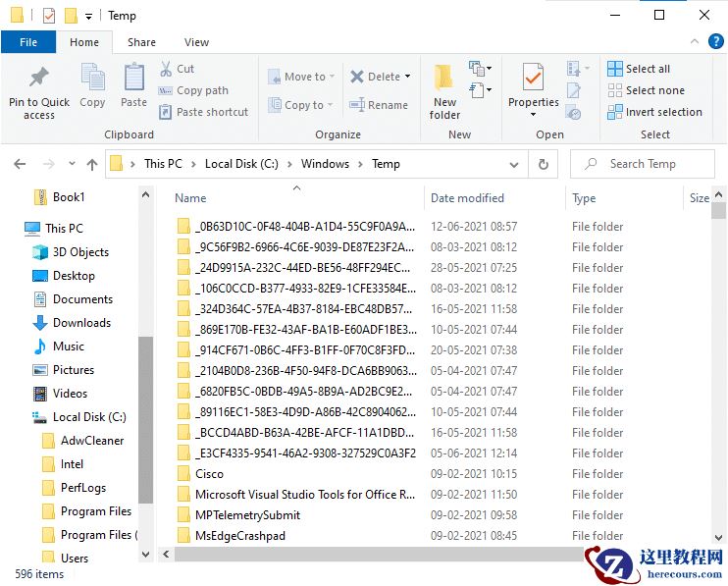Click Copy path in the ribbon
The height and width of the screenshot is (586, 728).
point(193,90)
